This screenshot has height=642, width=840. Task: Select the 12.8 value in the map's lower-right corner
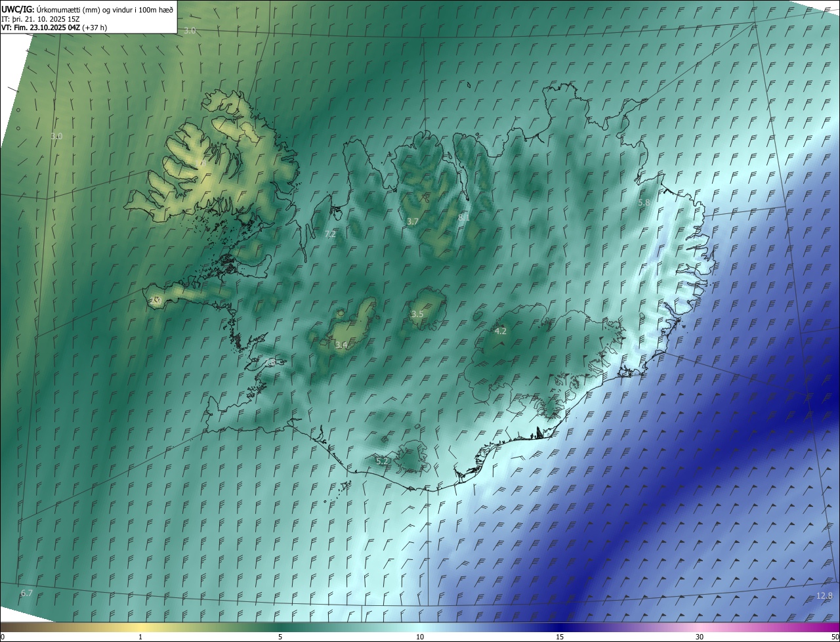[x=824, y=595]
